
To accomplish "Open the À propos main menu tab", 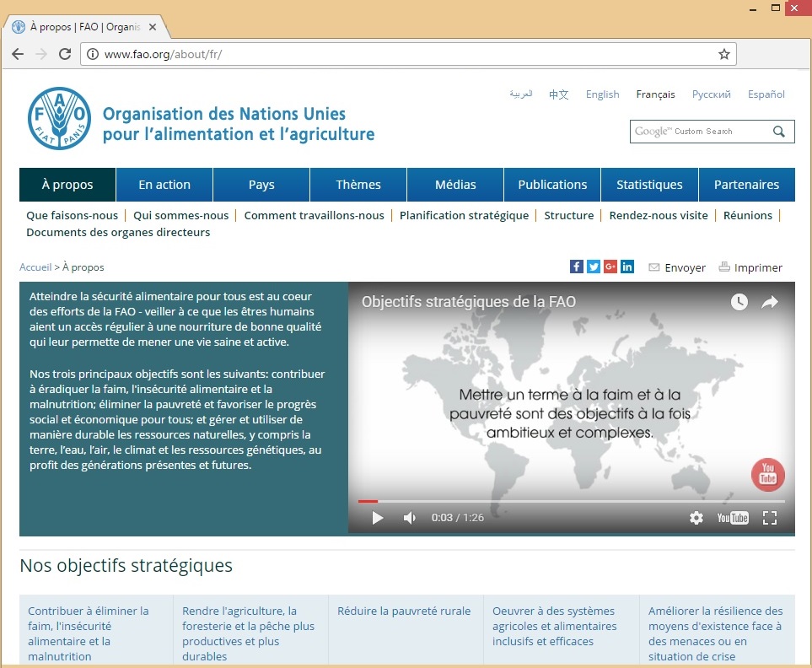I will (x=67, y=185).
